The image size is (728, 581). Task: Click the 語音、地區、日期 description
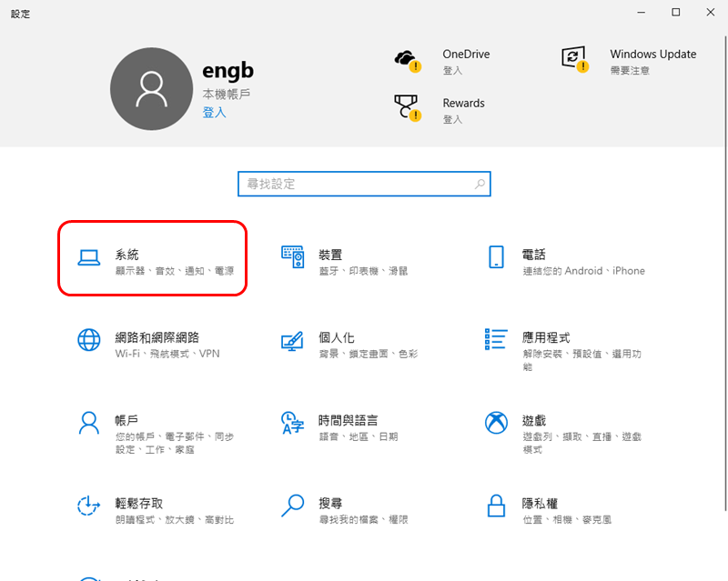359,436
